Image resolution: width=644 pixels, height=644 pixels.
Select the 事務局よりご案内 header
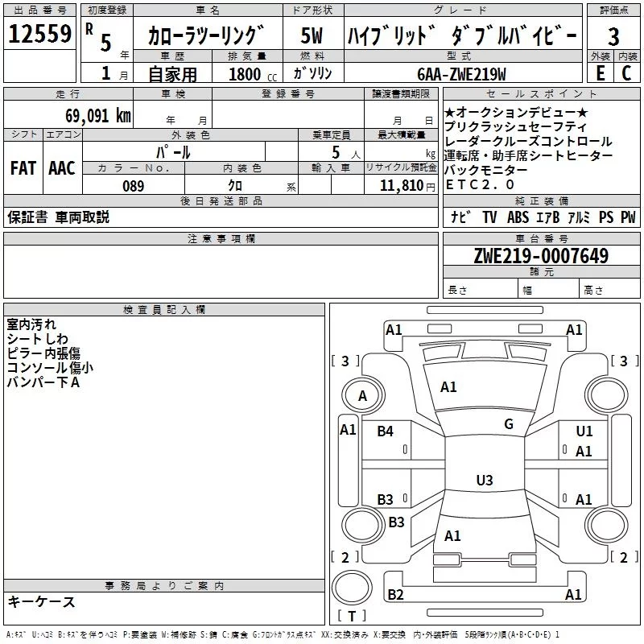(164, 586)
